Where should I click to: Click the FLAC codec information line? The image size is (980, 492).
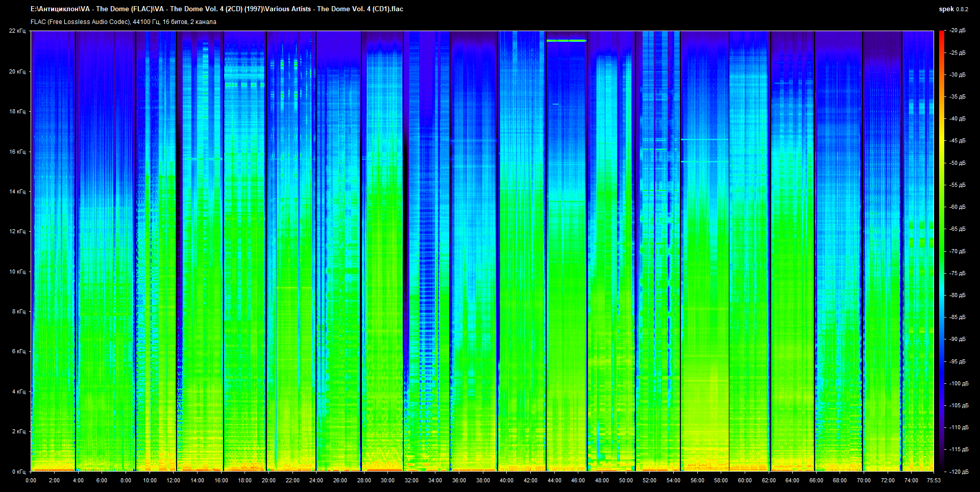[x=124, y=22]
